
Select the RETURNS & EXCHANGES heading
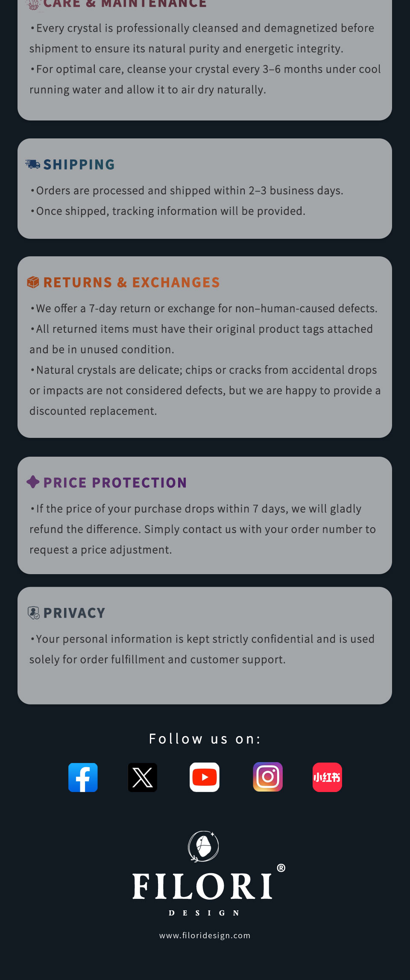(x=132, y=282)
